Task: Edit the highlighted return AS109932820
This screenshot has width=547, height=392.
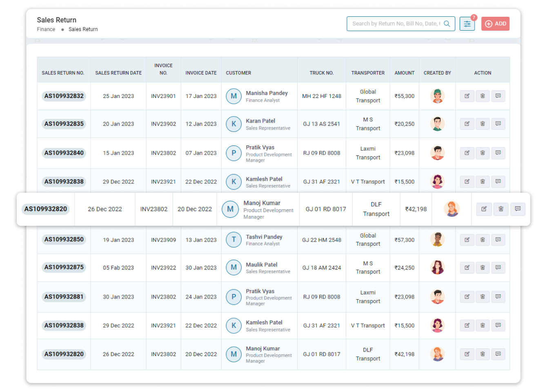Action: coord(484,209)
